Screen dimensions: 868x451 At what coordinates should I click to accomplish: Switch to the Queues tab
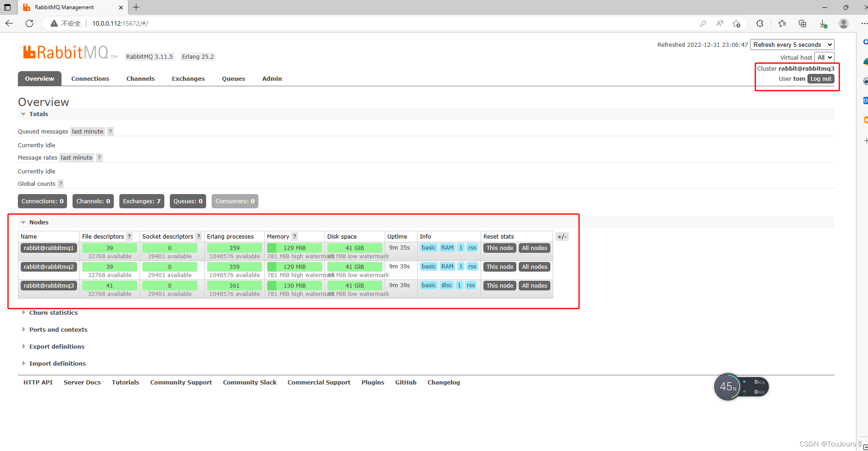pos(234,78)
